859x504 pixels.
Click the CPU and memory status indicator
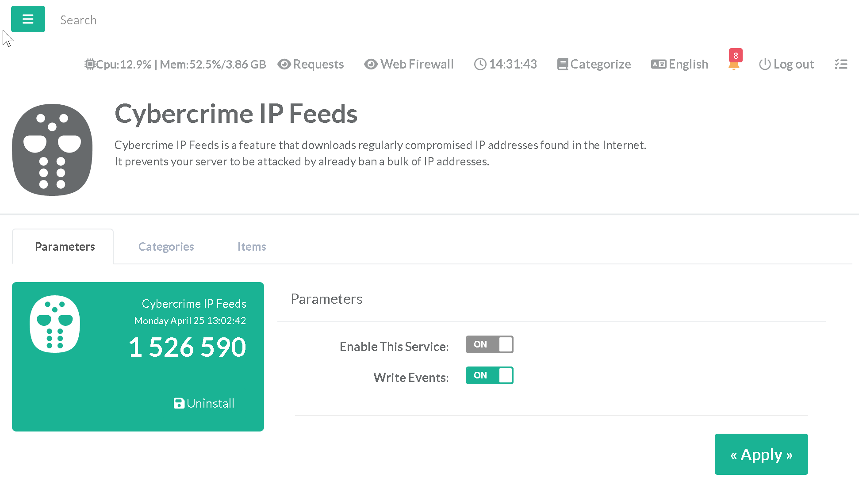175,65
